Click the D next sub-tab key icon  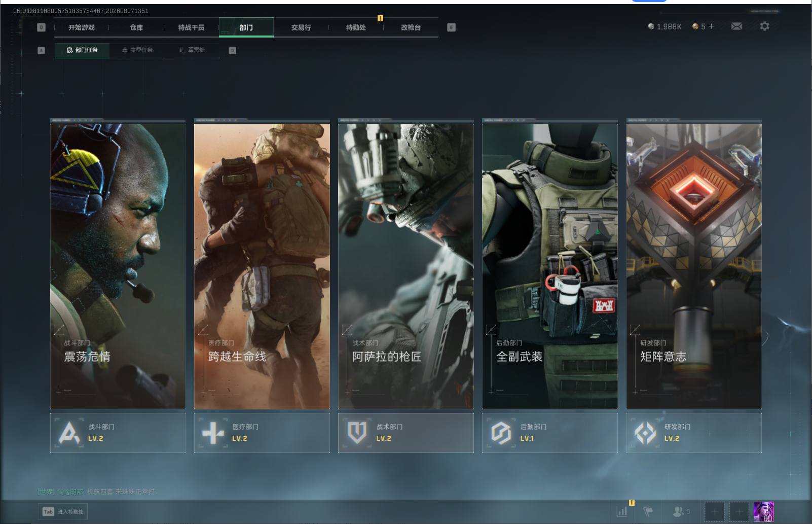pos(232,50)
